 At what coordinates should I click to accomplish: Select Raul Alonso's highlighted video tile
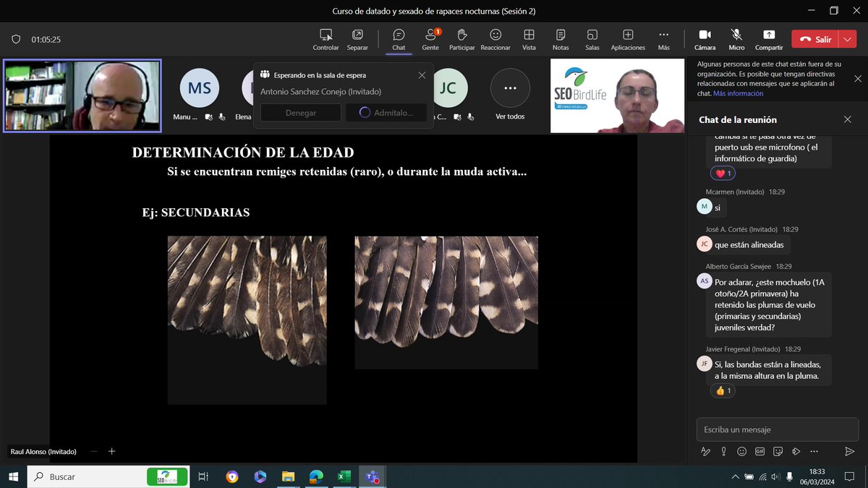pos(82,95)
